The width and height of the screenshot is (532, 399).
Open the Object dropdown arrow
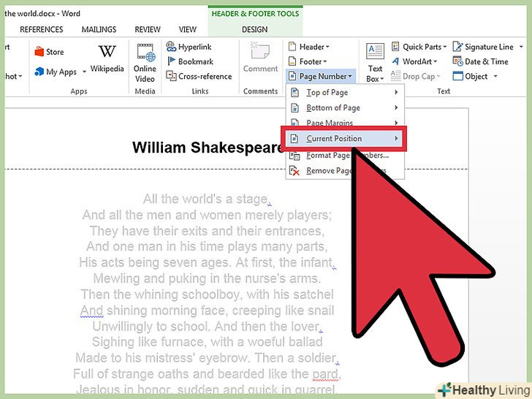(x=495, y=76)
